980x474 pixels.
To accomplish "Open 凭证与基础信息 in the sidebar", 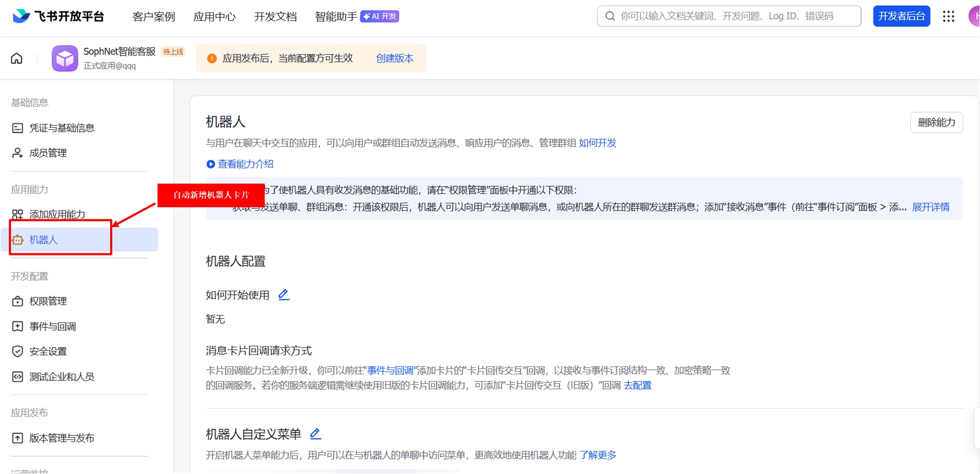I will [62, 128].
